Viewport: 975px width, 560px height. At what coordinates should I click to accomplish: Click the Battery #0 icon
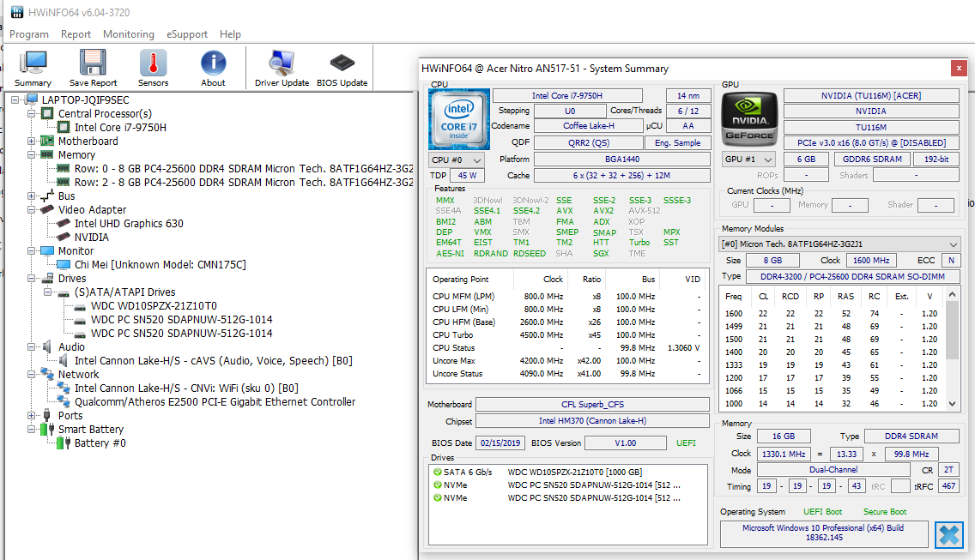coord(64,443)
